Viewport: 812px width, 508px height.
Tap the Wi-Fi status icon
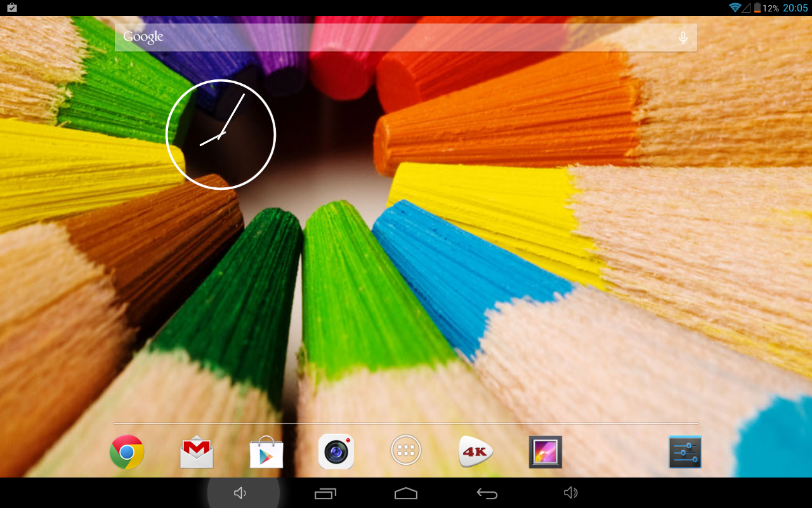tap(735, 8)
